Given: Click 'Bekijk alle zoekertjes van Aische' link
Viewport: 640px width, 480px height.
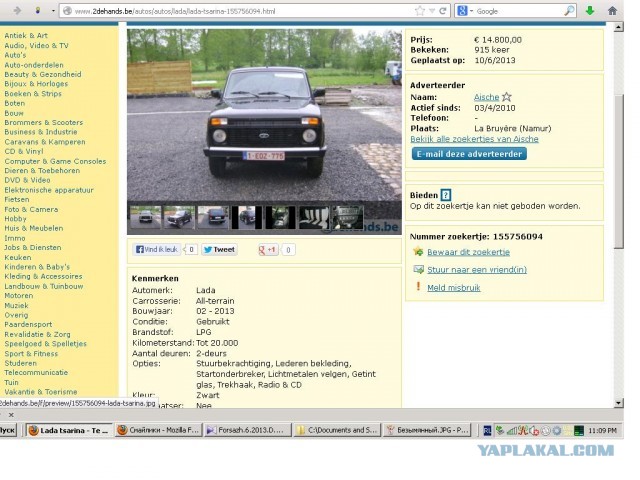Looking at the screenshot, I should coord(467,139).
